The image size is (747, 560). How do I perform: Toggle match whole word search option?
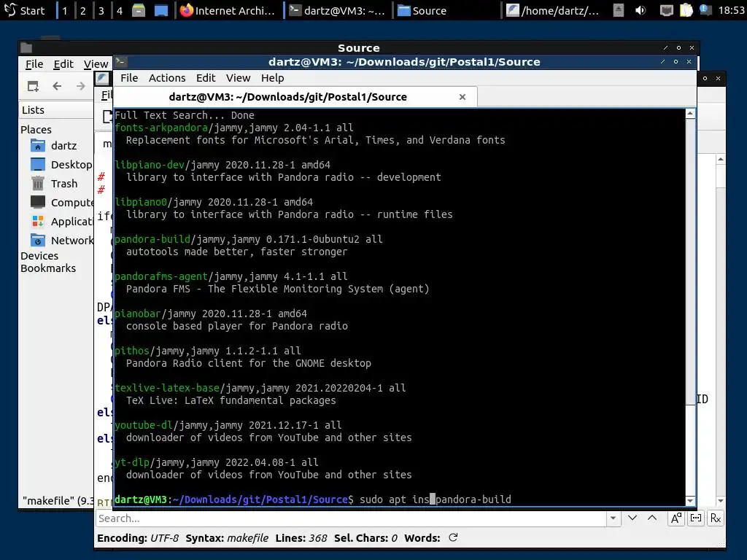pos(696,518)
